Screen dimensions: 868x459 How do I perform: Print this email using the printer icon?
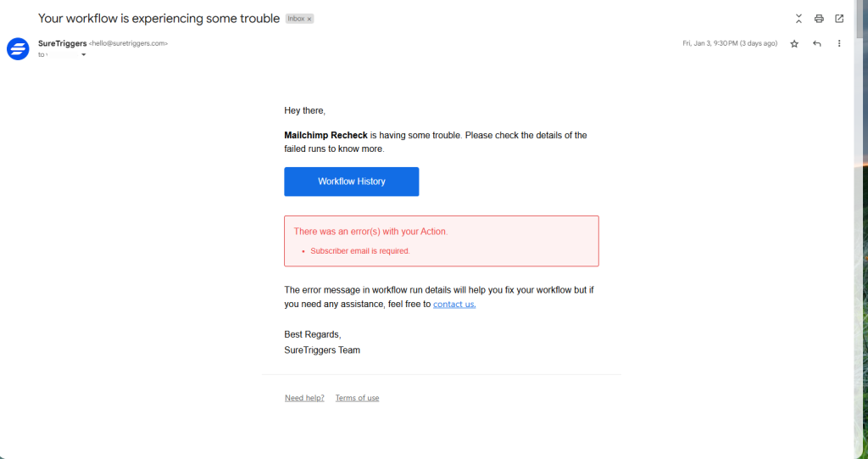(819, 19)
